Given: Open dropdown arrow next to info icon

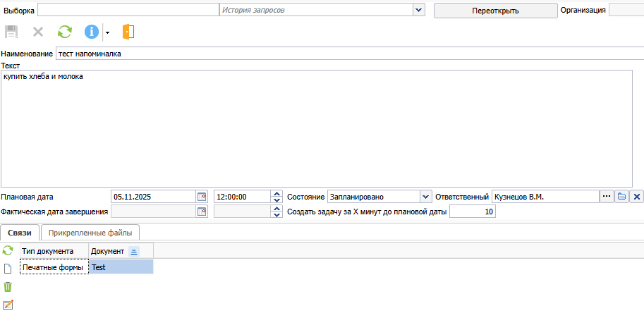Looking at the screenshot, I should (x=107, y=32).
